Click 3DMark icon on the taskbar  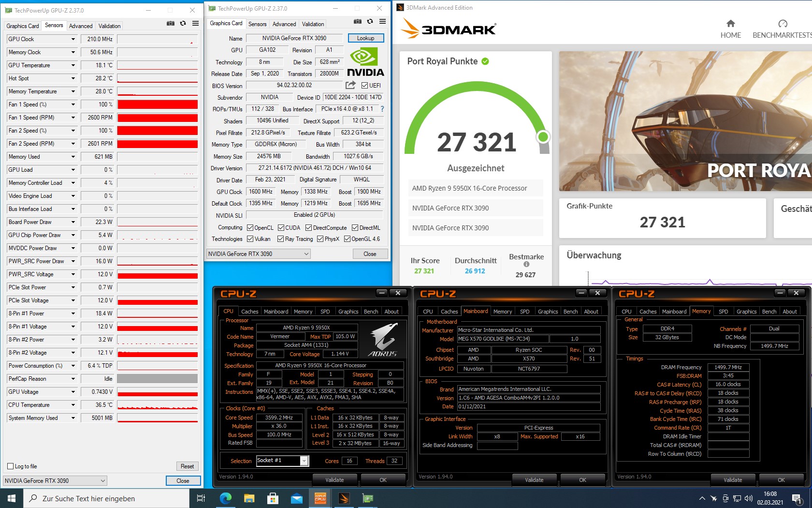[x=344, y=498]
